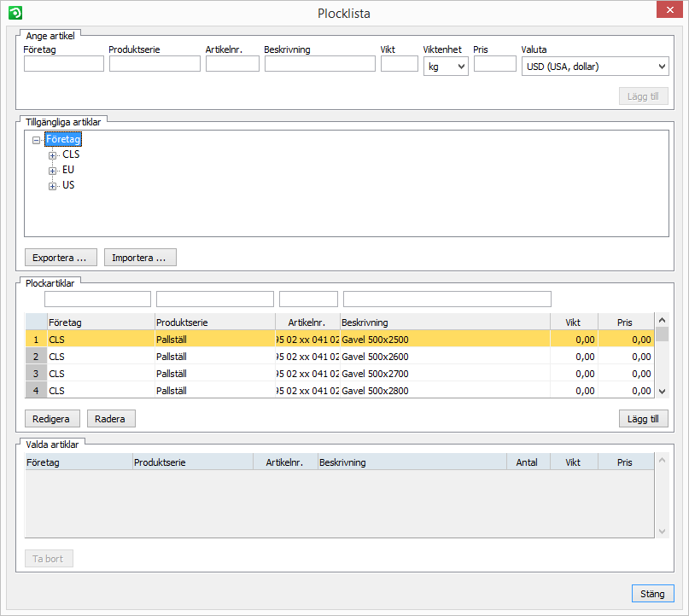Sort Plockartiklar by the Artikelnr. column header
Viewport: 689px width, 616px height.
pyautogui.click(x=307, y=323)
